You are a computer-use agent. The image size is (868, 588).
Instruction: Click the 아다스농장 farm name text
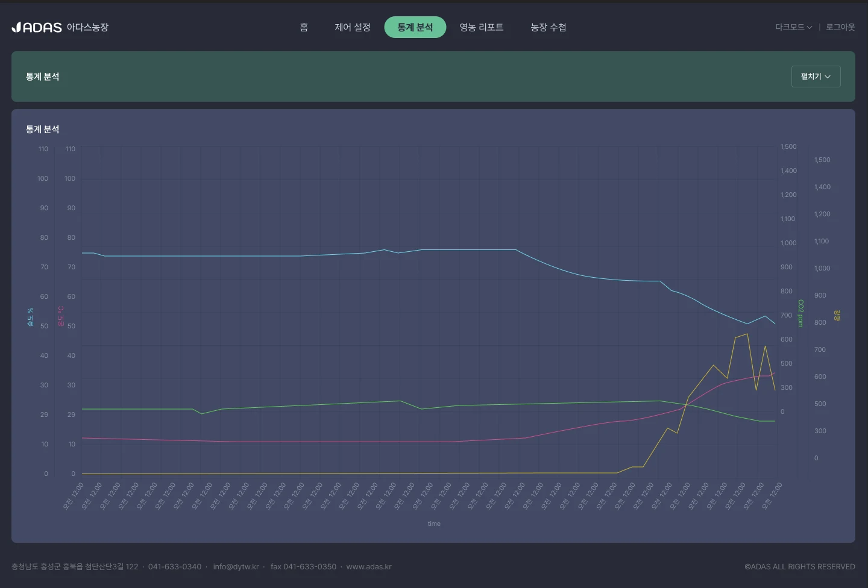87,27
